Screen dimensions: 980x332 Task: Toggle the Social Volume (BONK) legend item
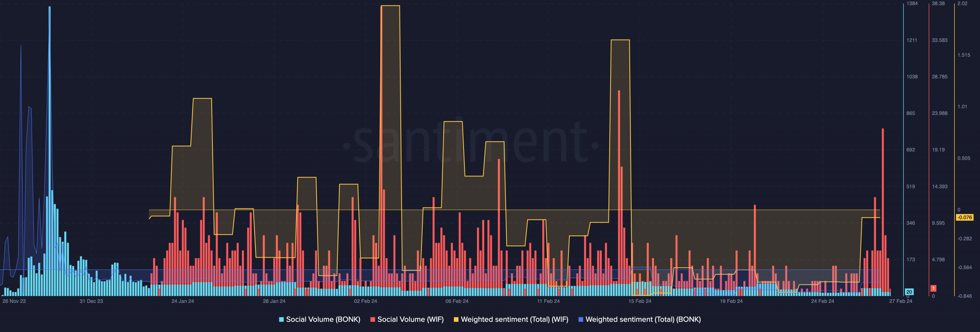tap(320, 319)
